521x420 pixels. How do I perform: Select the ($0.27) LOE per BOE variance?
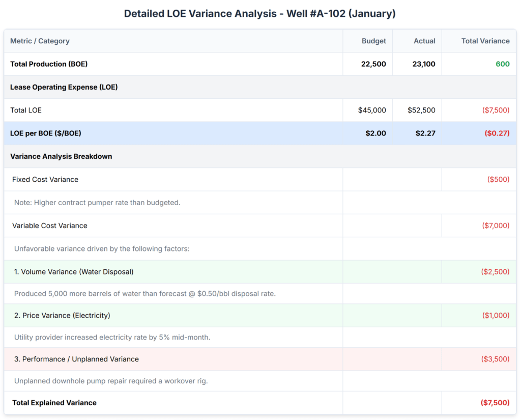click(x=497, y=133)
